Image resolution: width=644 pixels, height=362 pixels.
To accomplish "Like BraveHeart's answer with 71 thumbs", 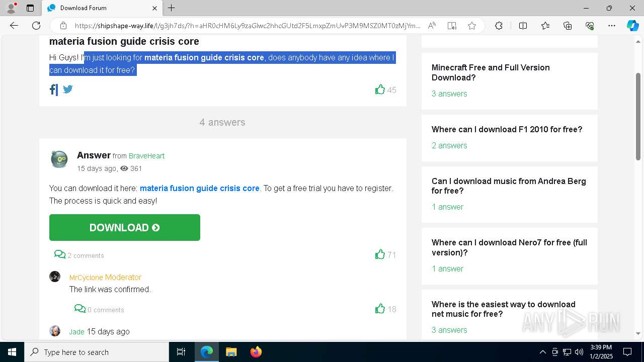I will 380,254.
